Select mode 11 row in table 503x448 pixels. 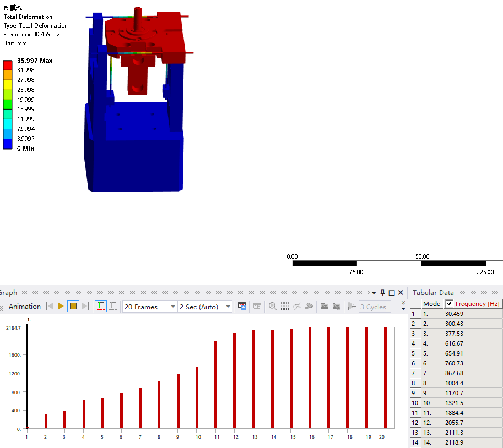click(x=457, y=413)
